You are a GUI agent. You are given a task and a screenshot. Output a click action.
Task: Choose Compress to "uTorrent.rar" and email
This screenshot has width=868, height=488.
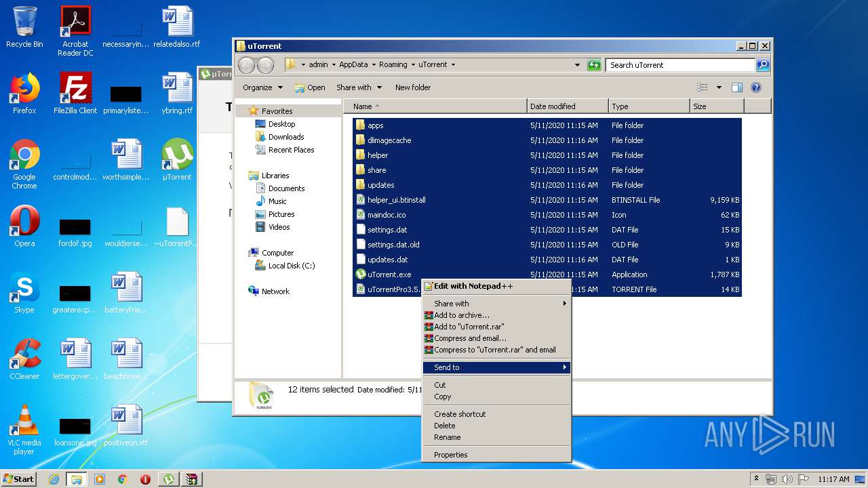pos(496,350)
